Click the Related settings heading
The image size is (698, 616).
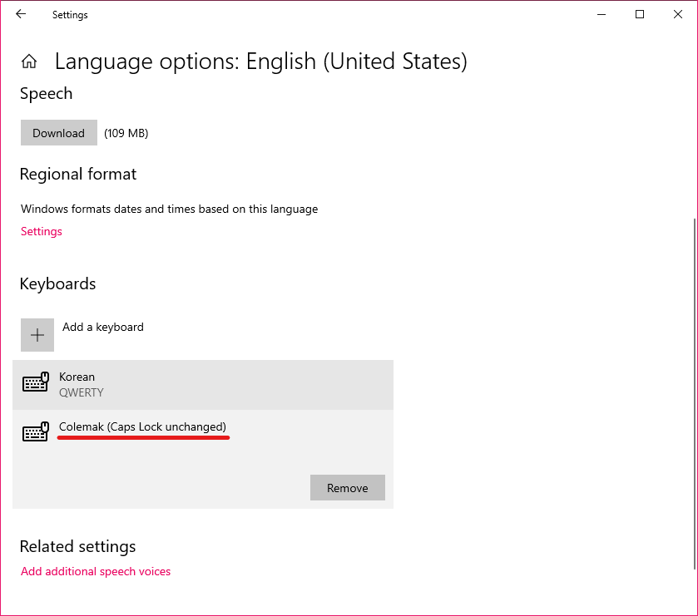tap(78, 546)
